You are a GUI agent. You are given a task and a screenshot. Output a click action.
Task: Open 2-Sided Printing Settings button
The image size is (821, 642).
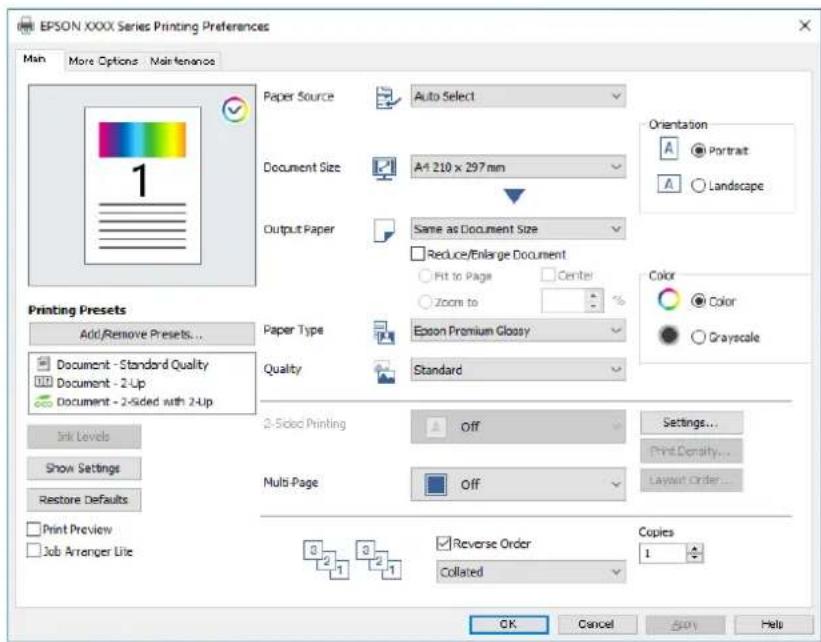691,423
